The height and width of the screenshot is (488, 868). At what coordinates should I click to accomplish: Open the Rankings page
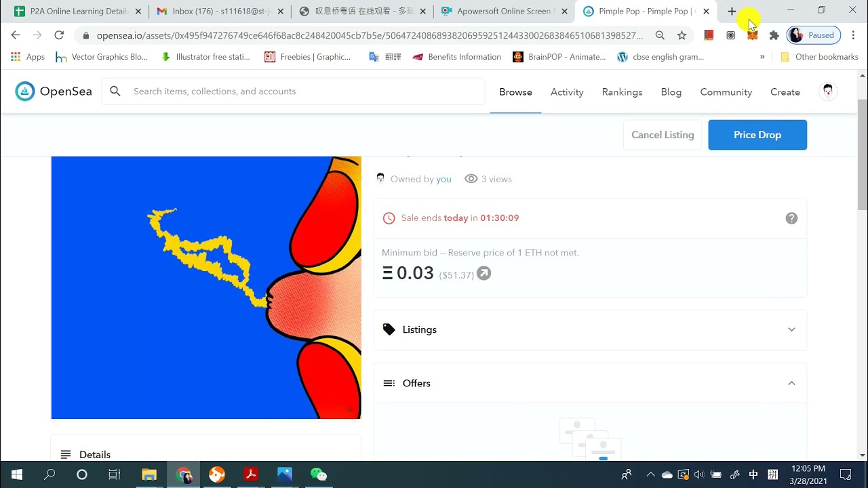pos(622,92)
